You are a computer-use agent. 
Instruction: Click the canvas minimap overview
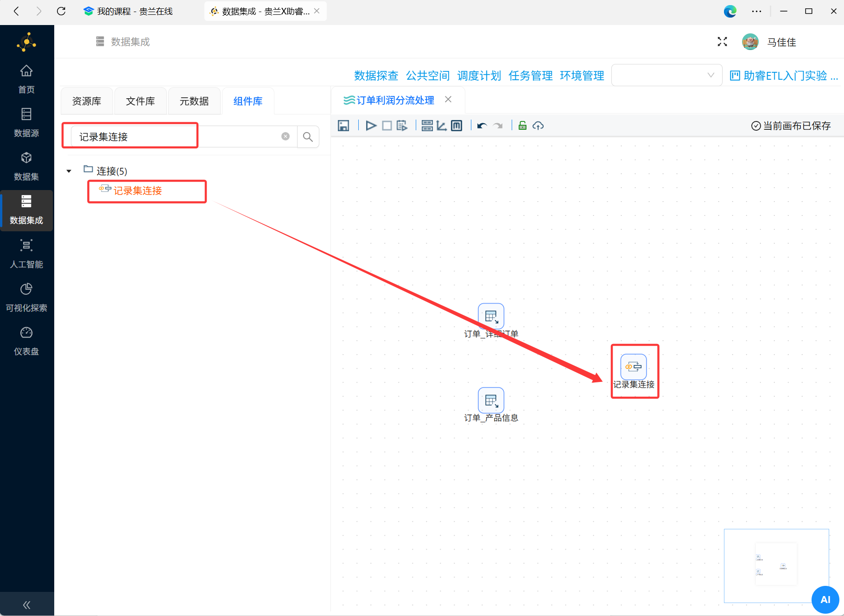tap(776, 565)
